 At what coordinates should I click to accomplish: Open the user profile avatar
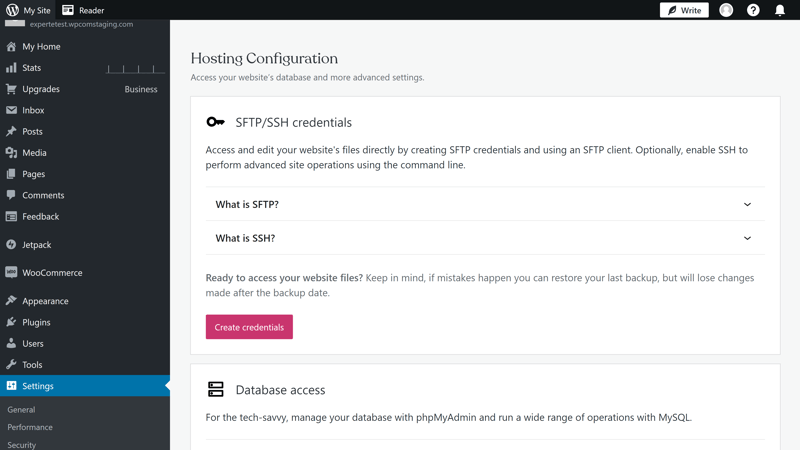[726, 10]
